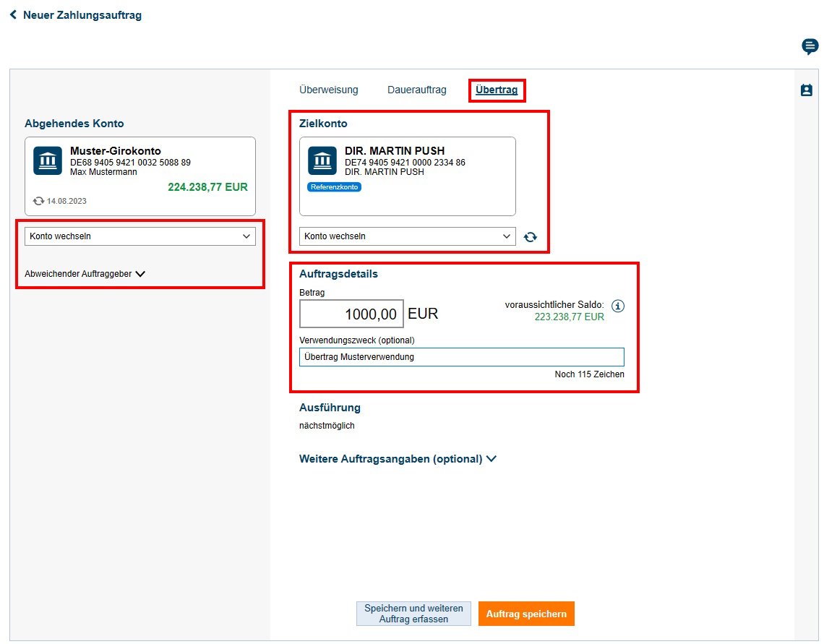Click the bank icon on DIR. MARTIN PUSH card
The image size is (824, 644).
click(322, 160)
